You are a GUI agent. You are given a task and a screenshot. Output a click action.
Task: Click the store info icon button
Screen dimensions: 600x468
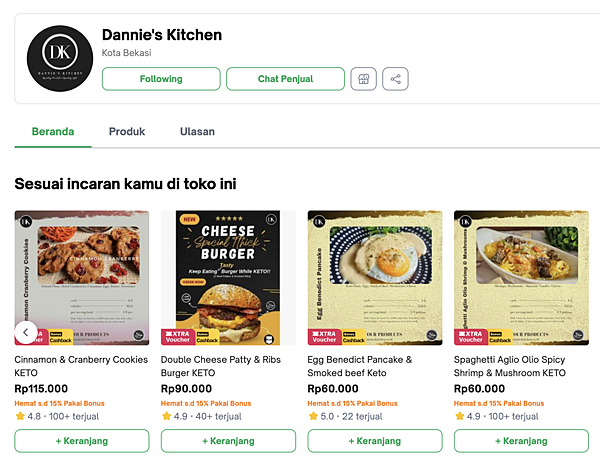[363, 79]
